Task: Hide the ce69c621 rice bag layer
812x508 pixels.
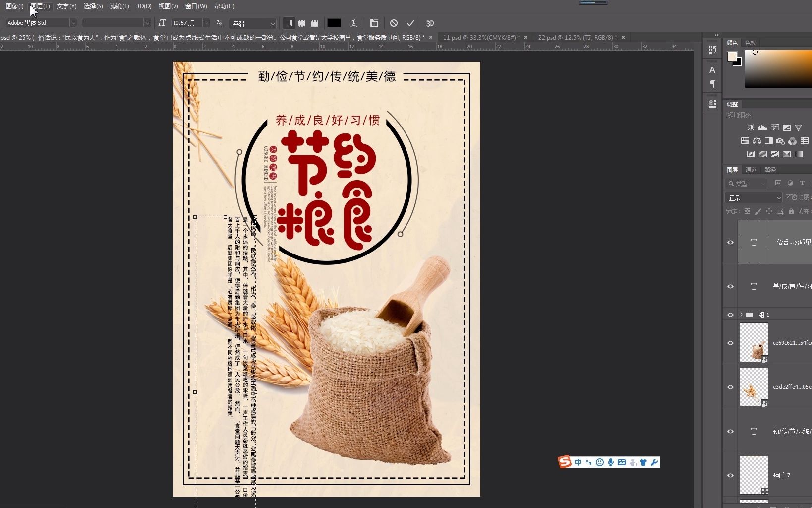Action: (730, 343)
